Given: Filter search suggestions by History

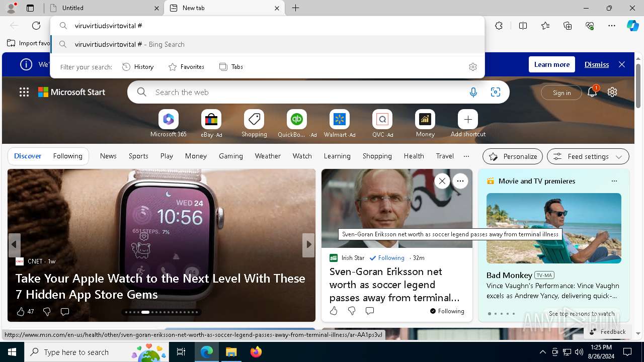Looking at the screenshot, I should 138,67.
